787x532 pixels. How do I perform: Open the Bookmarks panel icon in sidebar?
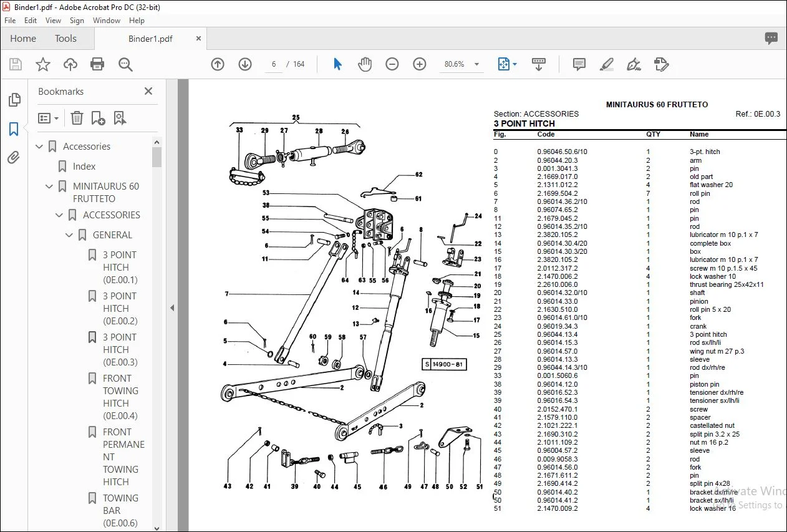14,129
